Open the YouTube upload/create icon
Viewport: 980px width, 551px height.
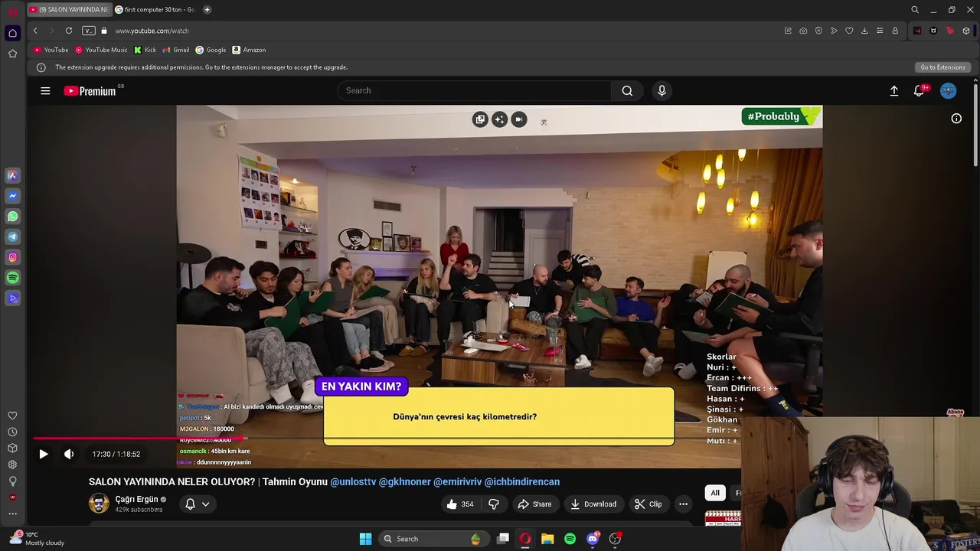pyautogui.click(x=893, y=90)
